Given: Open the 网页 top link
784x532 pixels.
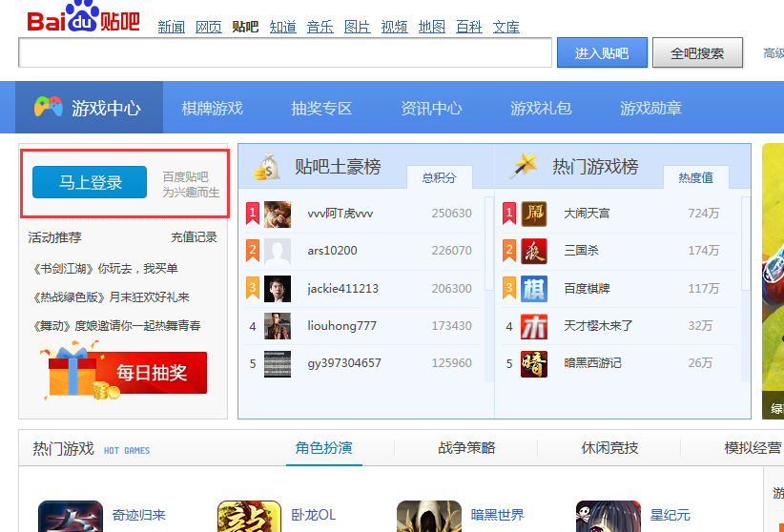Looking at the screenshot, I should click(209, 27).
